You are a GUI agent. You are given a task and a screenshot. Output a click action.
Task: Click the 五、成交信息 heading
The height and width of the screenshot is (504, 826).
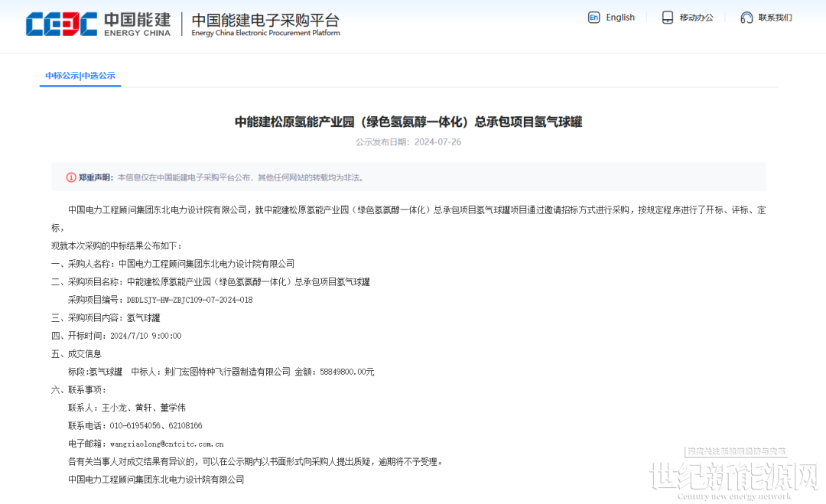76,354
